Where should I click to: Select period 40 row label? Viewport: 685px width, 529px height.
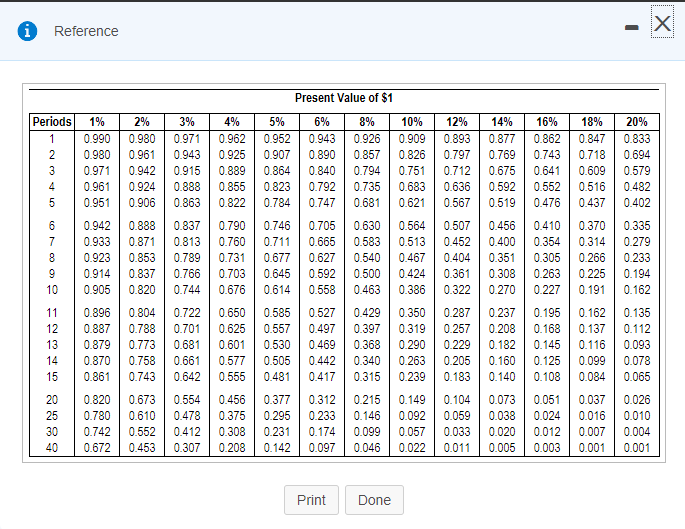[x=52, y=448]
